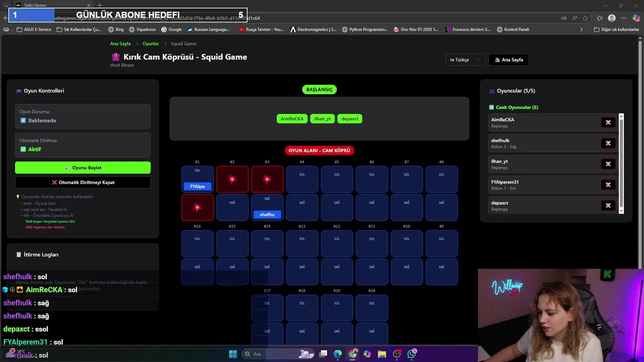
Task: Click the SOL glass tile under #8
Action: pyautogui.click(x=441, y=179)
